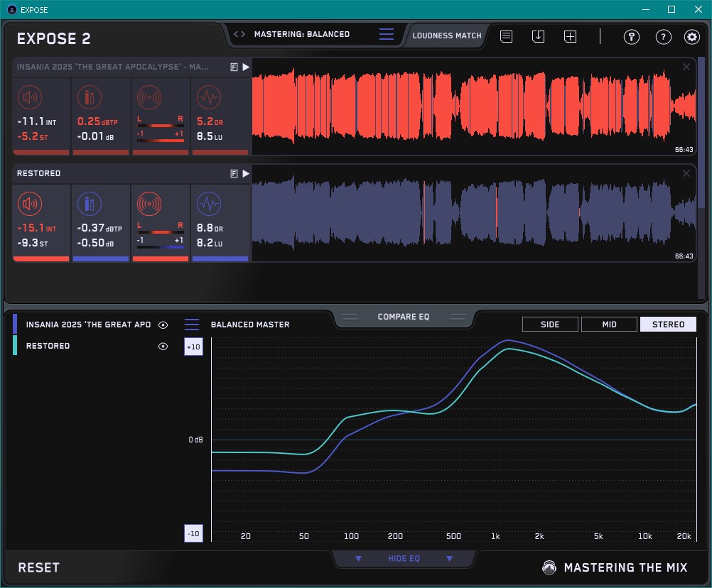Add a new track with plus icon
This screenshot has width=712, height=588.
[570, 36]
